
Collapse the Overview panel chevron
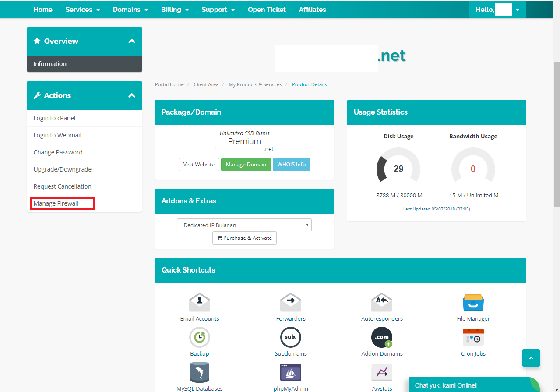tap(131, 41)
